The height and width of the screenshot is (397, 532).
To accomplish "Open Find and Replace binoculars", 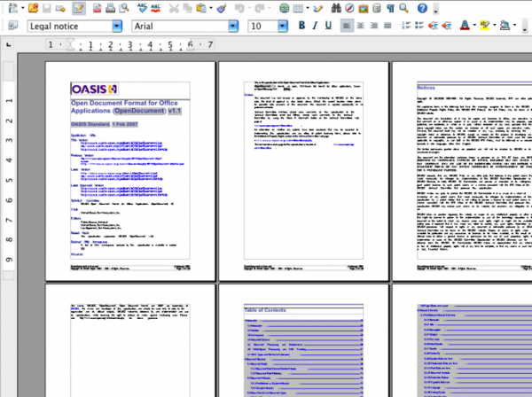I will 336,8.
